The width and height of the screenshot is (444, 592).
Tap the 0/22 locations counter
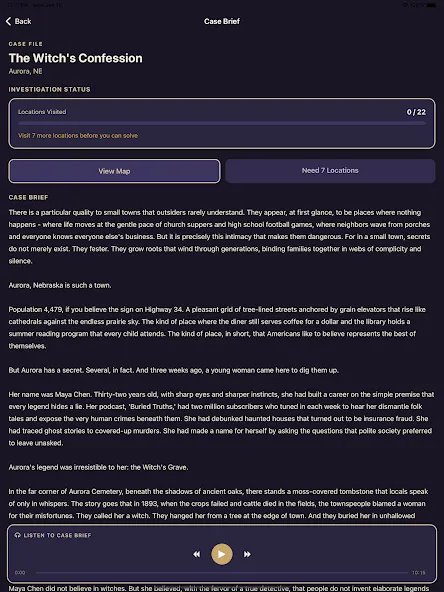(416, 112)
